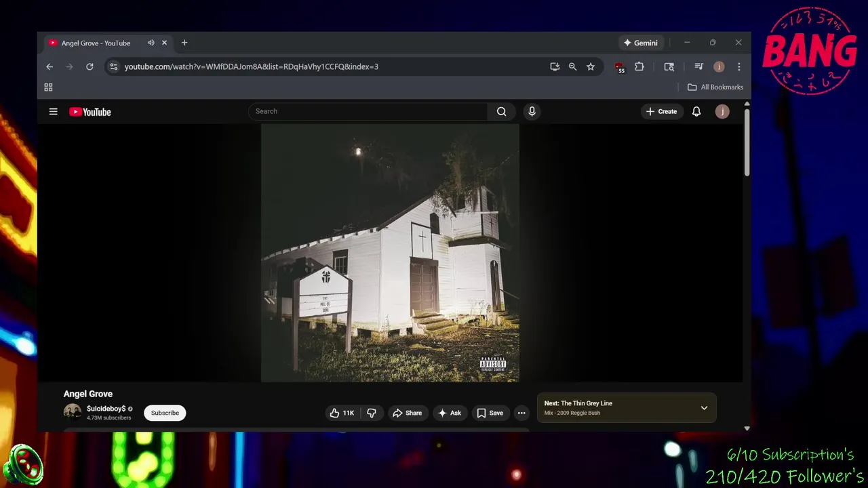Open YouTube notifications bell

pos(696,111)
